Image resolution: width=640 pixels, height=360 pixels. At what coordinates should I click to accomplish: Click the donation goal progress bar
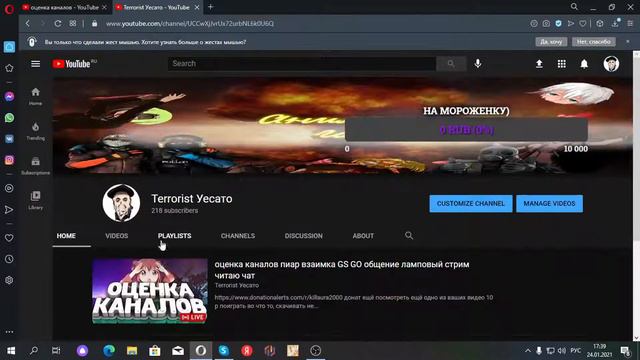(466, 130)
